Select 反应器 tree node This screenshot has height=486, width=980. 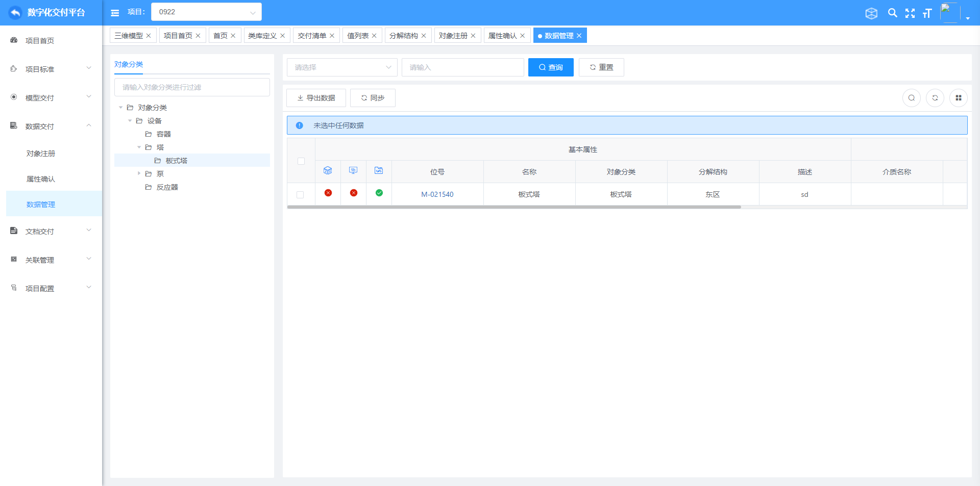(x=167, y=187)
